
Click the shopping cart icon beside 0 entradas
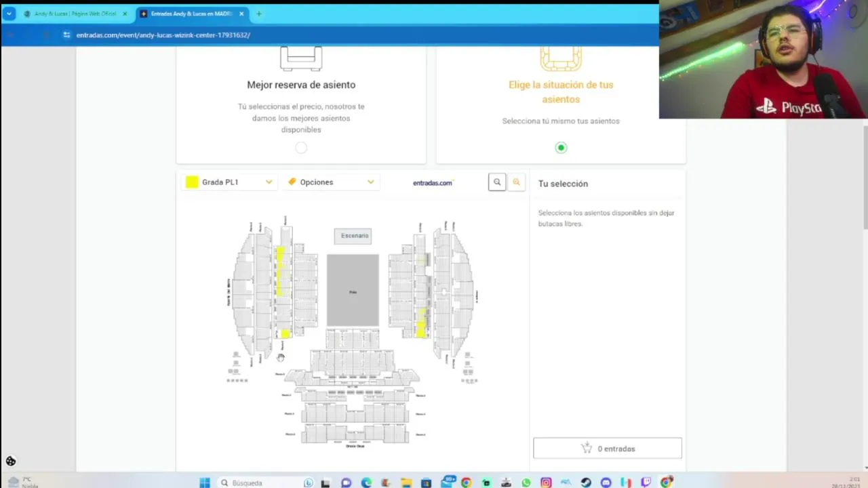pos(587,449)
